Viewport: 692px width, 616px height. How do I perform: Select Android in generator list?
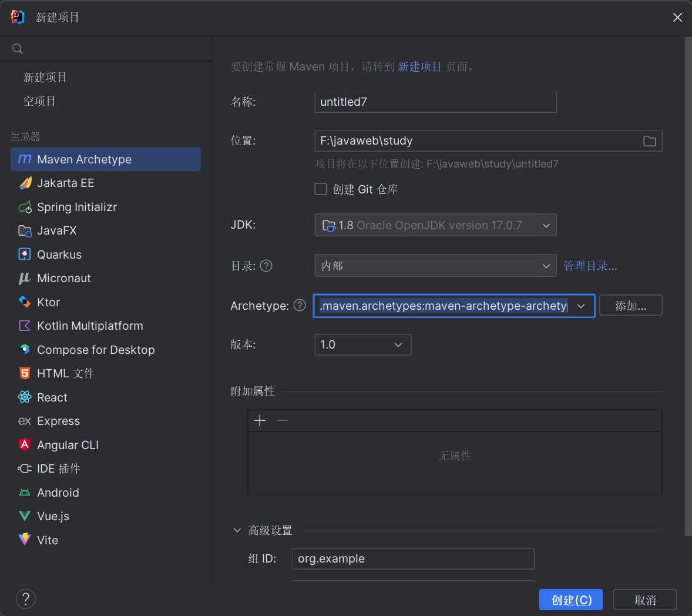pos(106,493)
